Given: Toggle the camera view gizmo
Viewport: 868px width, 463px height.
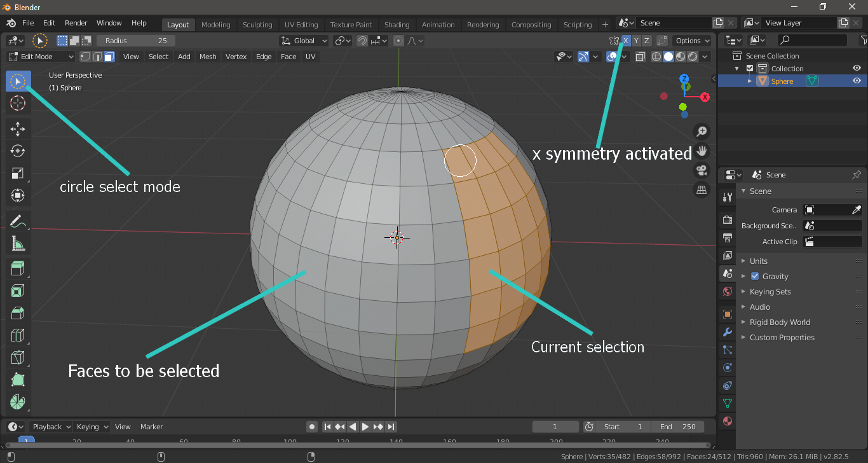Looking at the screenshot, I should pyautogui.click(x=702, y=170).
